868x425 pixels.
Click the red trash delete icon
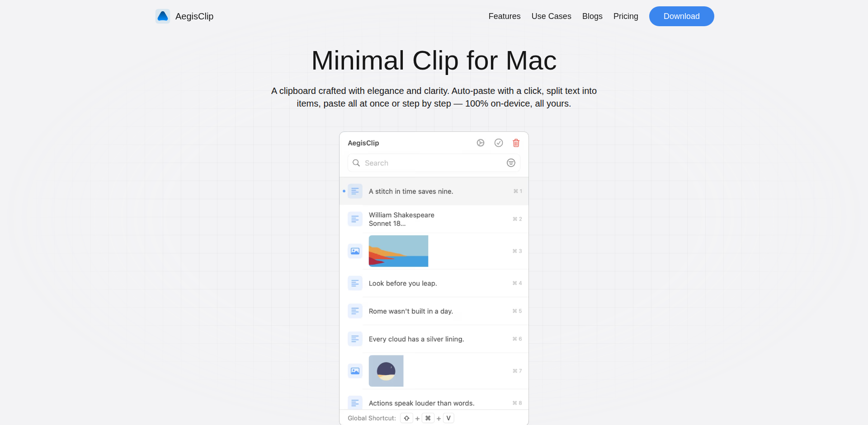point(516,143)
